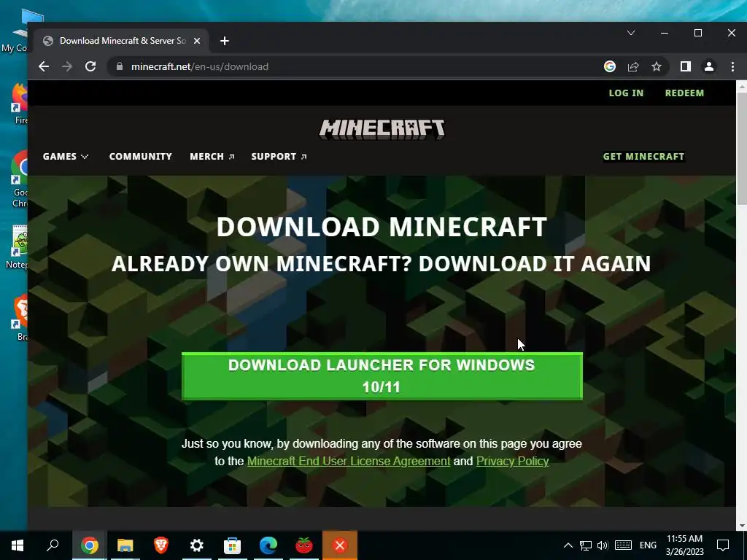Open the browser side panel icon
This screenshot has height=560, width=747.
686,66
